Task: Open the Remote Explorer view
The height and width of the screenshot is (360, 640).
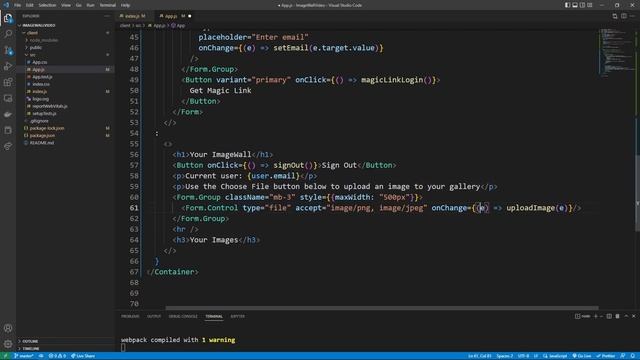Action: pyautogui.click(x=8, y=98)
